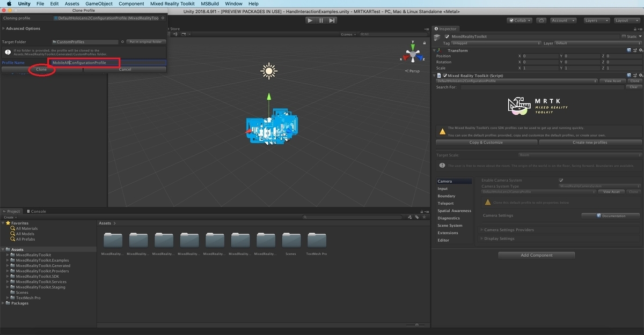Screen dimensions: 644x335
Task: Open DefaultHoloLens2ConfigurationProfile dropdown
Action: click(x=517, y=81)
